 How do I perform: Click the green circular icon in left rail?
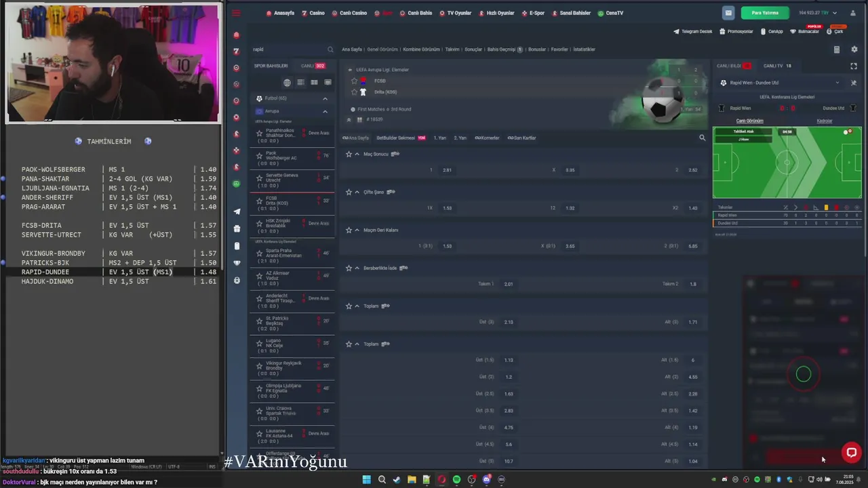[236, 184]
